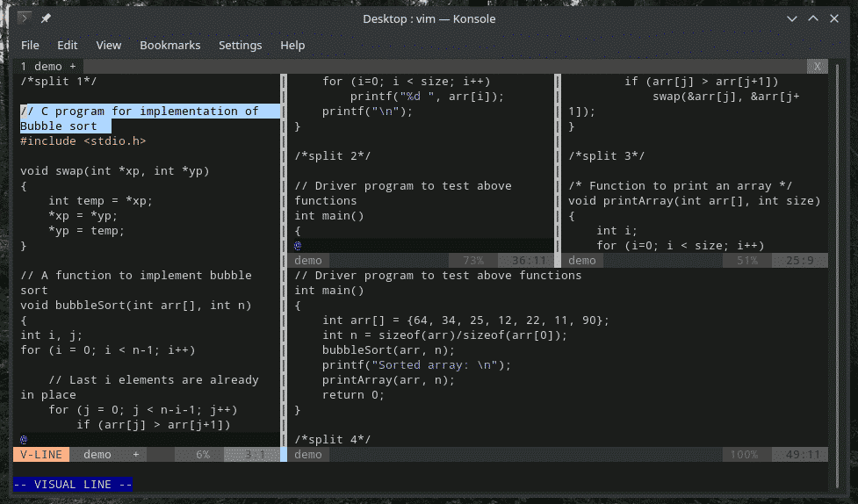This screenshot has height=504, width=858.
Task: Click 'int n = sizeof(arr)/sizeof(arr[0]);' line
Action: [x=445, y=335]
